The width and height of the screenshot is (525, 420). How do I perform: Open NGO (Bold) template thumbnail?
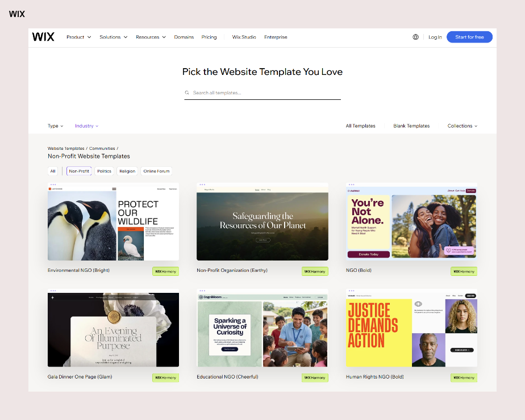point(411,222)
